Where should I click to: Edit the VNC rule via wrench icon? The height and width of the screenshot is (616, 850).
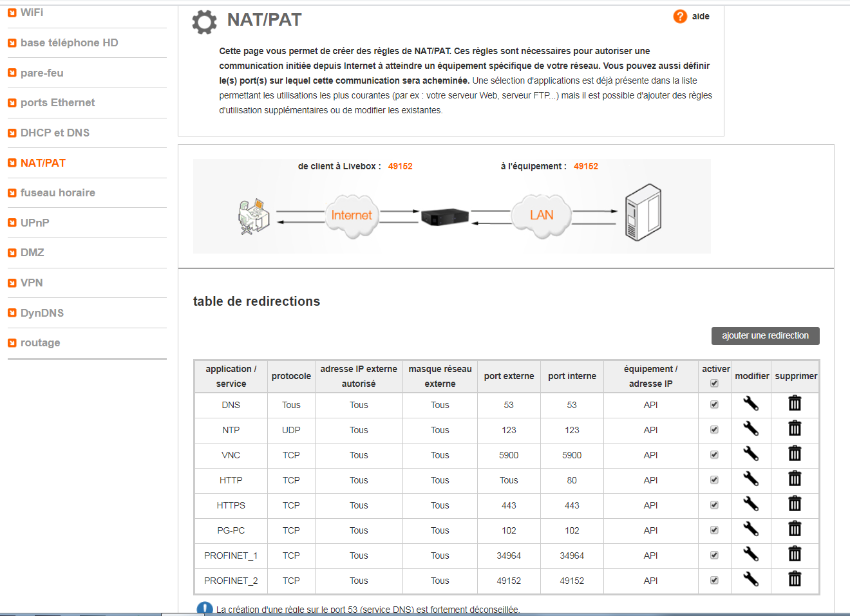[751, 454]
